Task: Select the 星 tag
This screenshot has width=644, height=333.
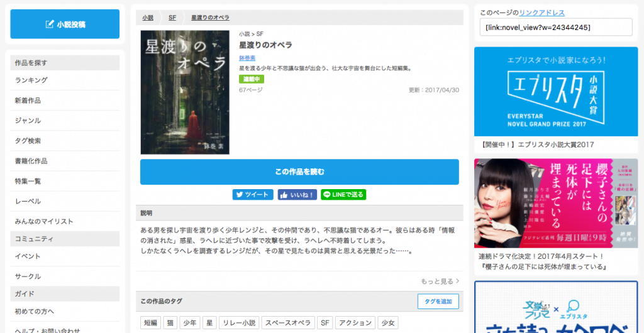Action: coord(209,323)
